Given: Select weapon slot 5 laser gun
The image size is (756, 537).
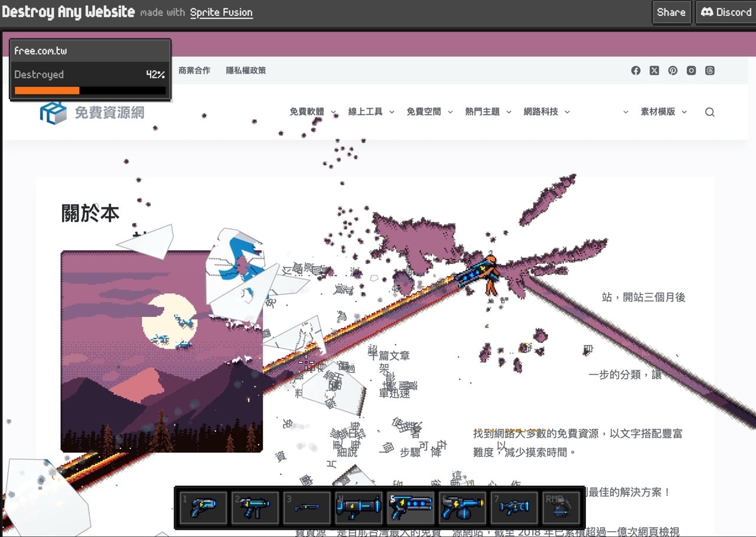Looking at the screenshot, I should tap(410, 507).
